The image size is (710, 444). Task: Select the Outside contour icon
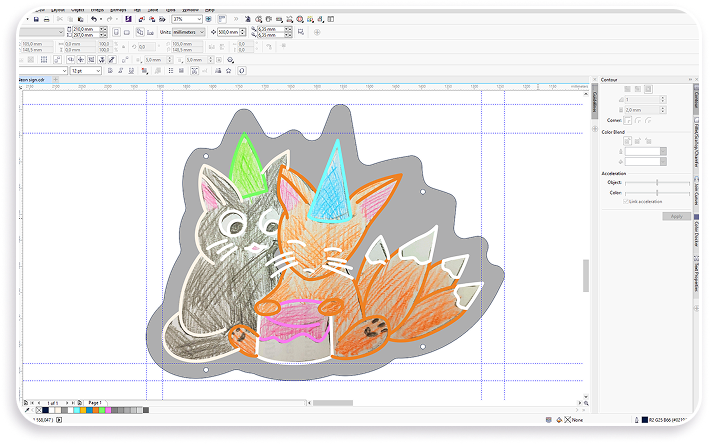(648, 89)
